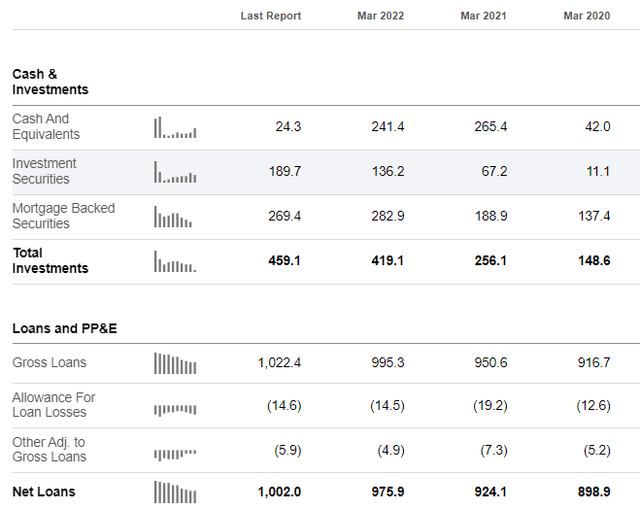Image resolution: width=640 pixels, height=509 pixels.
Task: Click the Investment Securities row label
Action: point(44,171)
